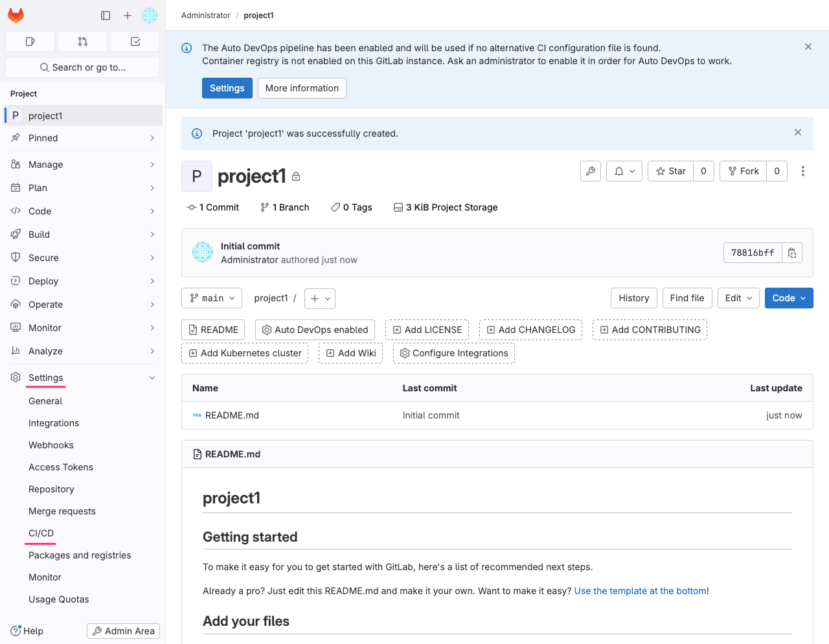This screenshot has height=644, width=829.
Task: Copy commit SHA to clipboard
Action: click(x=792, y=253)
